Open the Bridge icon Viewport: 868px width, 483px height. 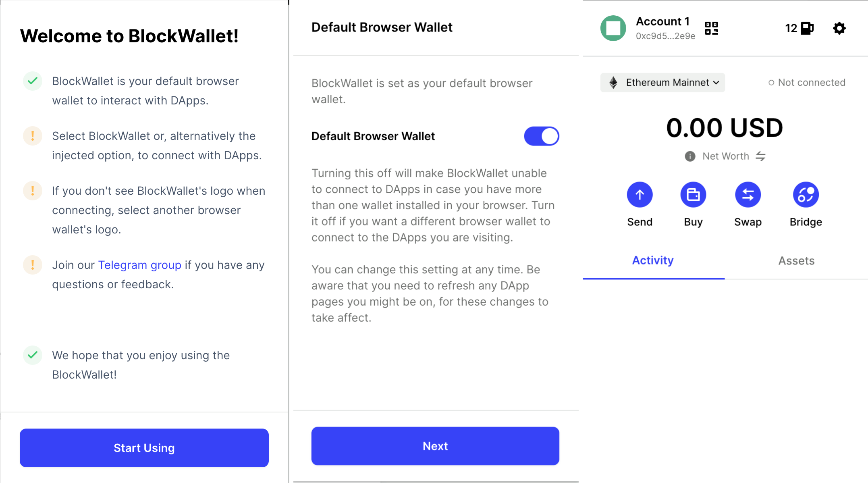click(x=806, y=195)
